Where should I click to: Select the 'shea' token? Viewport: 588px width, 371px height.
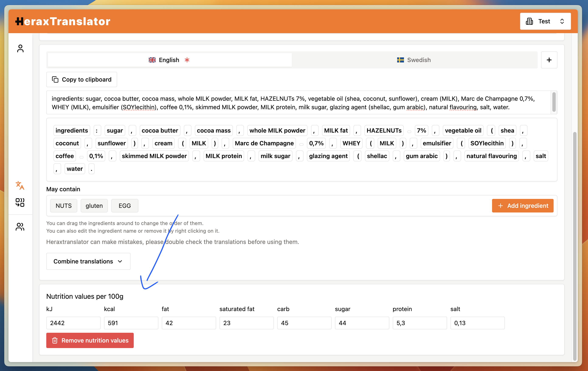(507, 130)
